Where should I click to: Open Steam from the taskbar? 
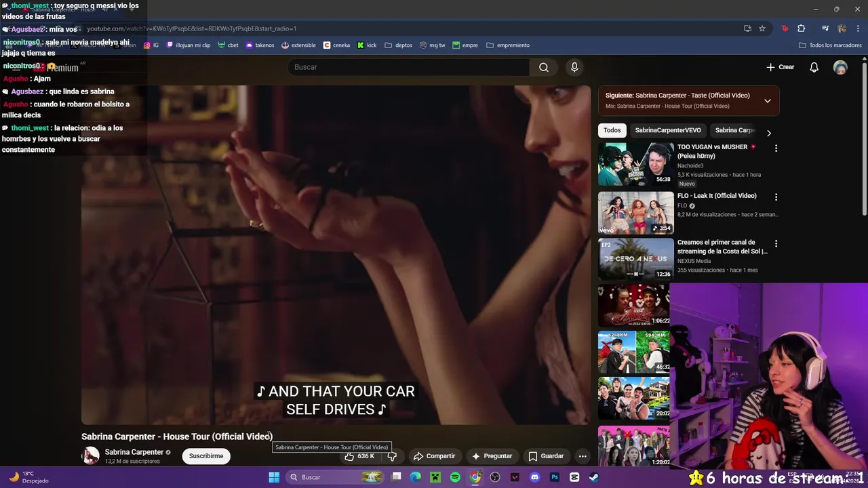point(594,477)
